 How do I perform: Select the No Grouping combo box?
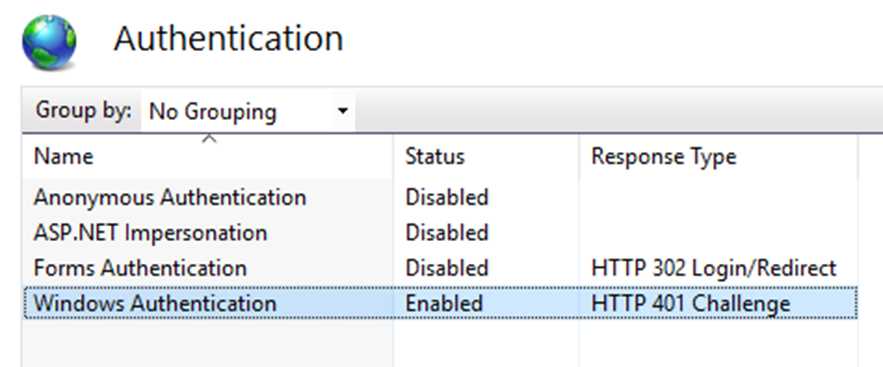coord(248,111)
